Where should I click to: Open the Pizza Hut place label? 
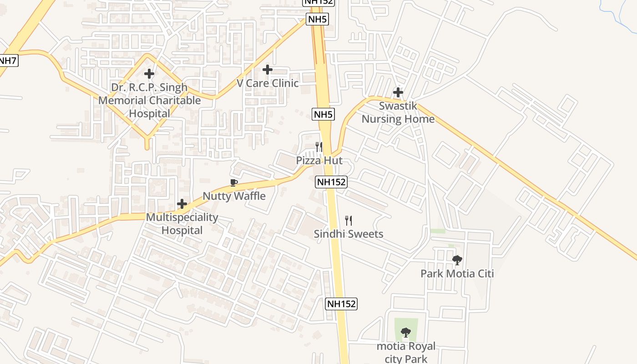(319, 161)
